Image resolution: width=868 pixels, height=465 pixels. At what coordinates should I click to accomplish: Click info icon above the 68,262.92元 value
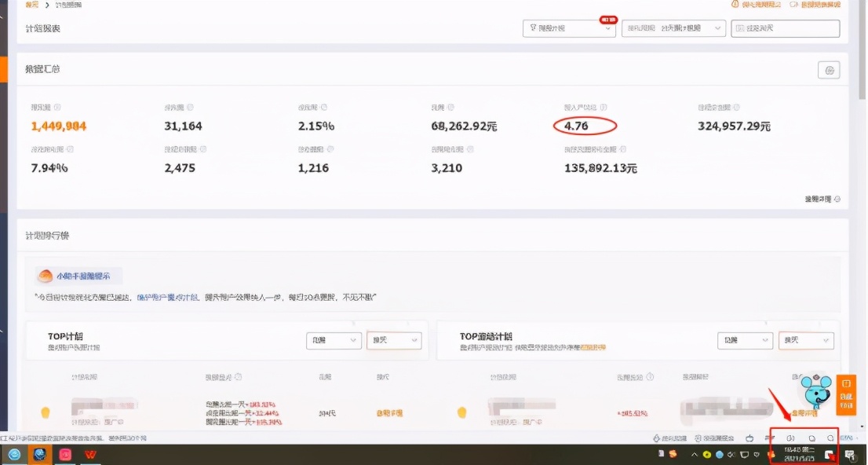pos(450,108)
